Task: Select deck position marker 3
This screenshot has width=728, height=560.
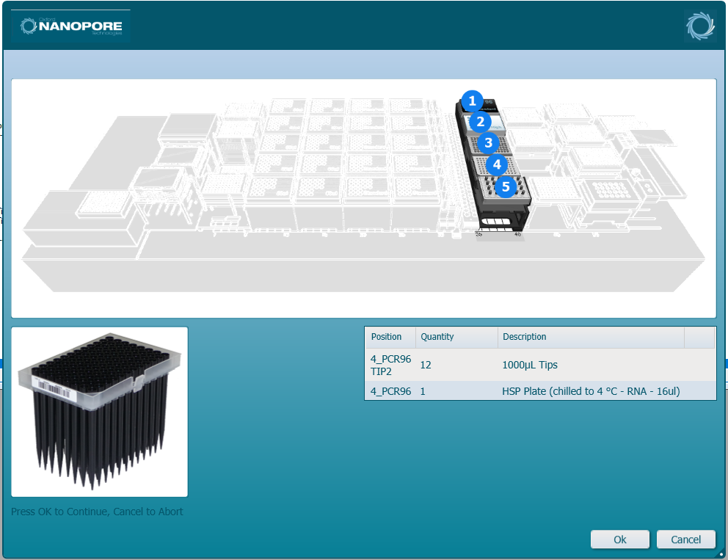Action: click(489, 143)
